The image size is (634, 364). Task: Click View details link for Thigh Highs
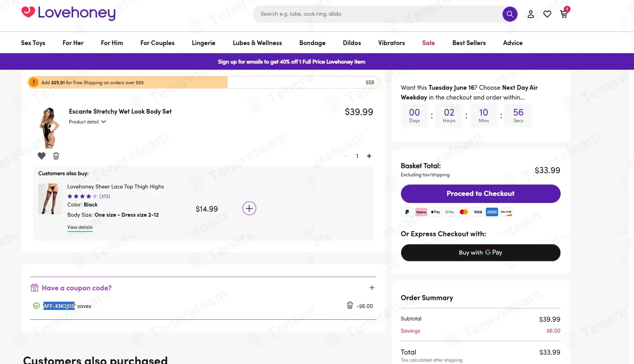[x=80, y=227]
